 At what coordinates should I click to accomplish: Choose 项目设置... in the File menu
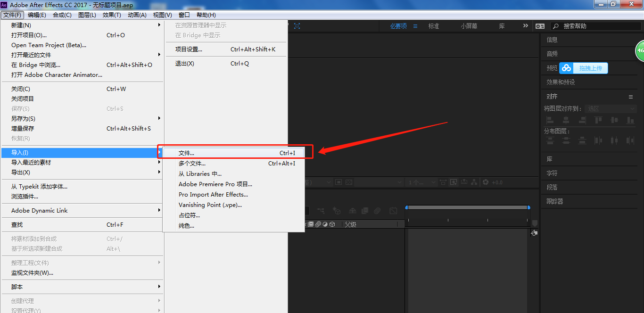pos(226,49)
